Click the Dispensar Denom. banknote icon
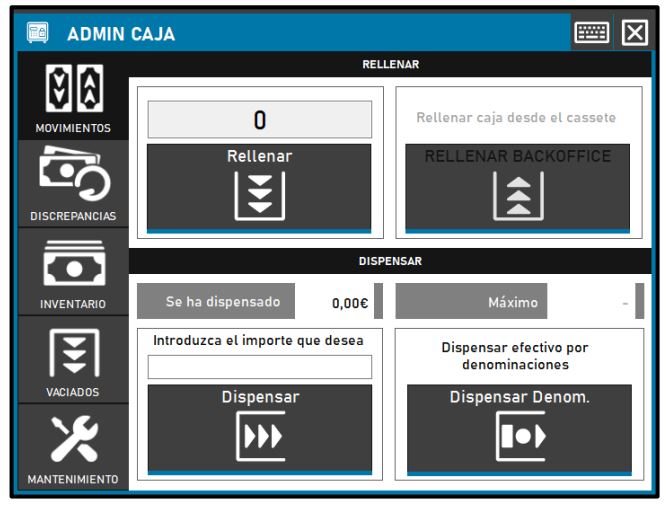Image resolution: width=672 pixels, height=505 pixels. coord(517,439)
